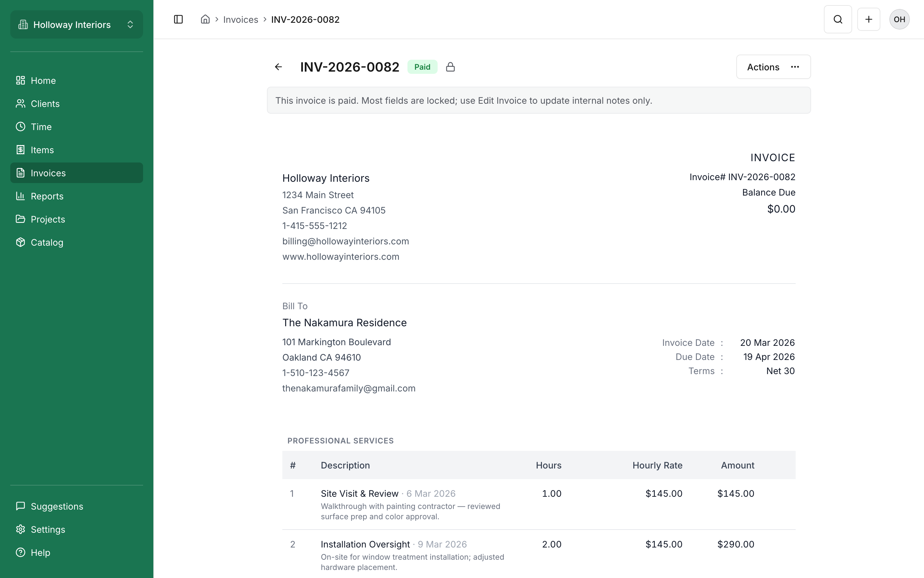Viewport: 924px width, 578px height.
Task: Click the Description column header
Action: tap(345, 465)
